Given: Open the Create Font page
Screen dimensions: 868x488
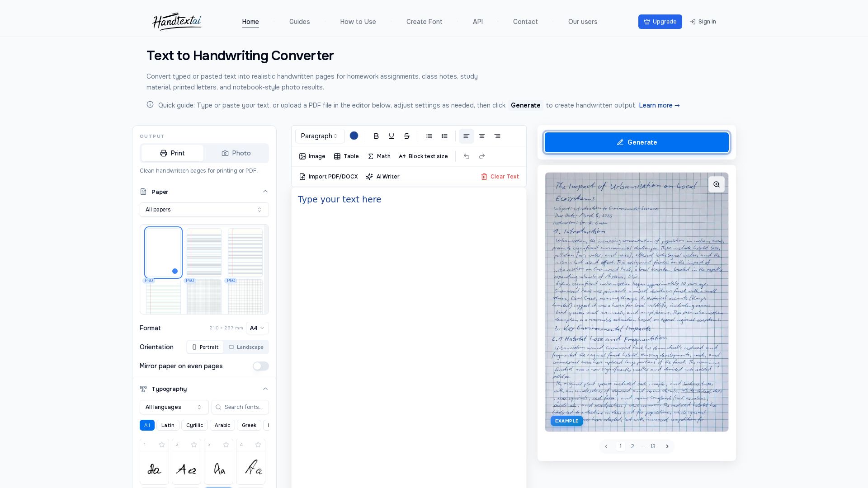Looking at the screenshot, I should click(424, 22).
